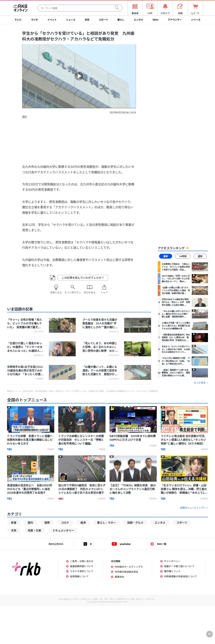Open RKB毎日ホールディングス footer link
Viewport: 215px width, 644px height.
tap(127, 566)
